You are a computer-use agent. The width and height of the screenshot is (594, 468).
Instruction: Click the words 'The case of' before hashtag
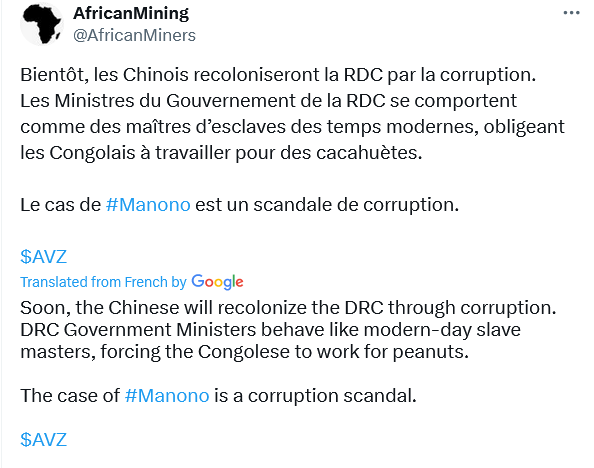click(x=70, y=396)
